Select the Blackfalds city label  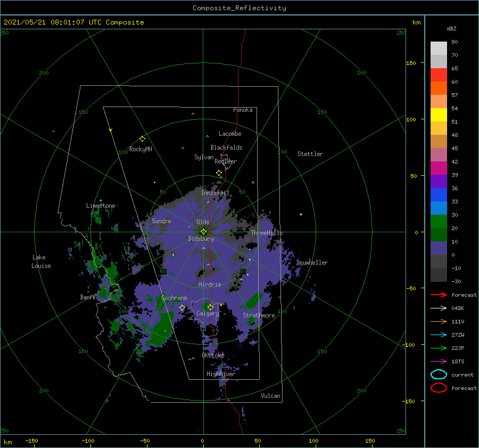click(226, 148)
